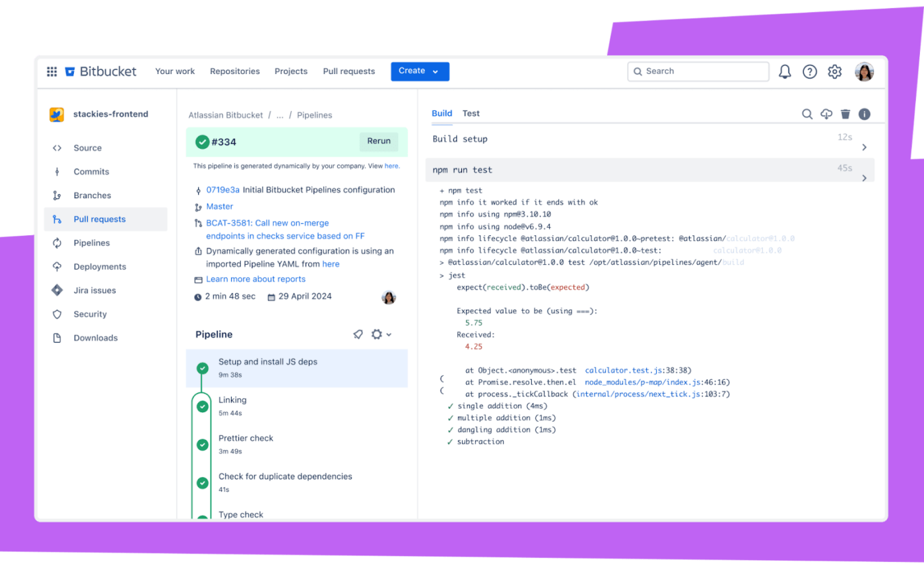Click Learn more about reports link

pos(256,279)
